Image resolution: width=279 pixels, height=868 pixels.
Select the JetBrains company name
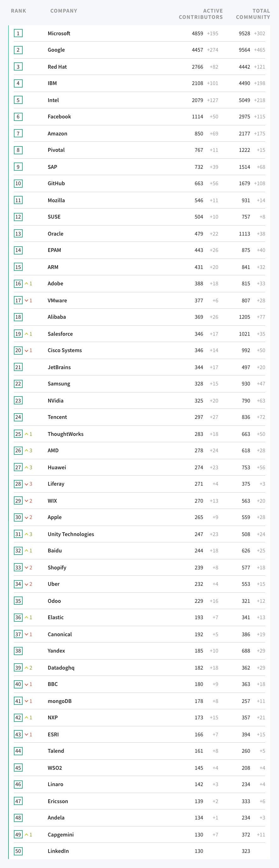pos(59,367)
